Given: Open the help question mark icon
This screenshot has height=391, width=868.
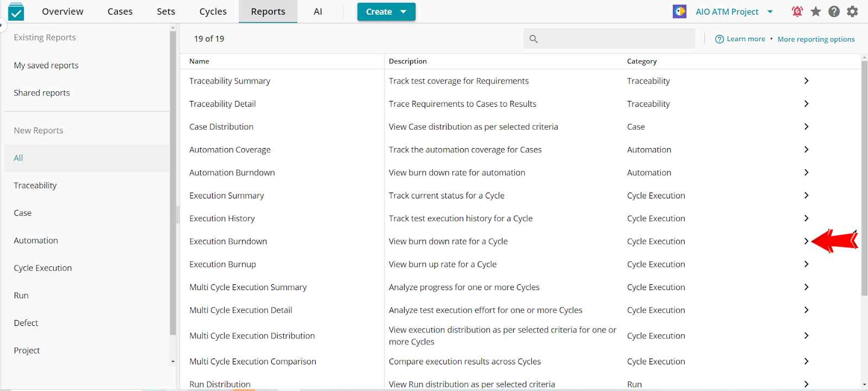Looking at the screenshot, I should tap(834, 11).
